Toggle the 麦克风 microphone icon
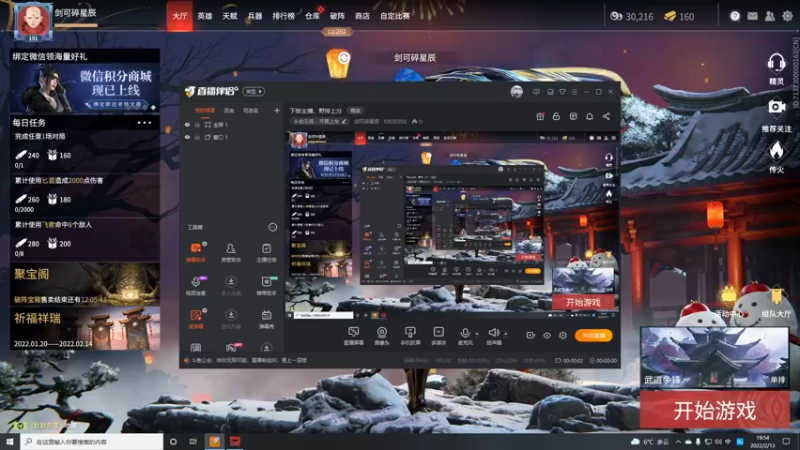The width and height of the screenshot is (800, 450). (465, 333)
